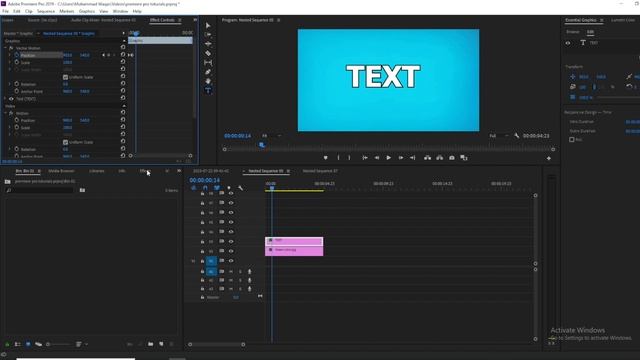640x360 pixels.
Task: Click Mark In in Program monitor
Action: pyautogui.click(x=338, y=158)
